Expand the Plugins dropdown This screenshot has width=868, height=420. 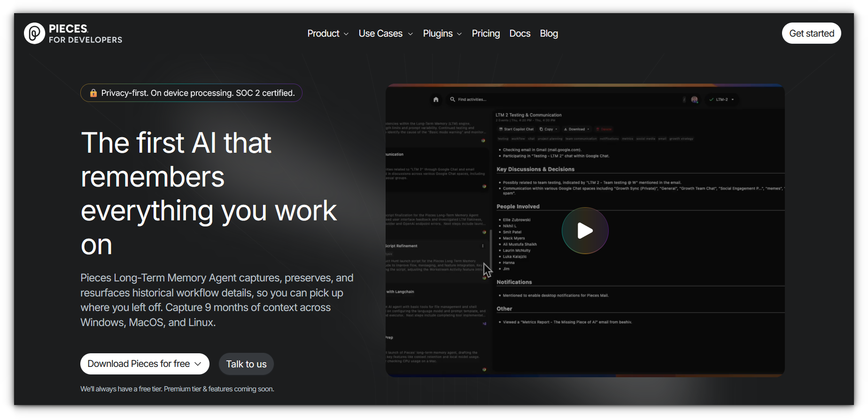tap(442, 33)
